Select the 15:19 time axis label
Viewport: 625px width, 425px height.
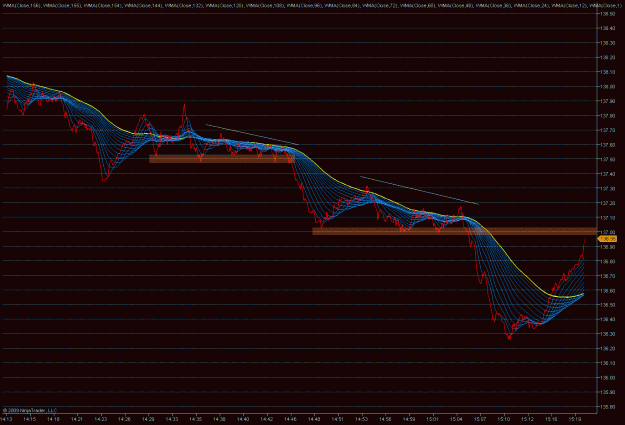coord(575,419)
